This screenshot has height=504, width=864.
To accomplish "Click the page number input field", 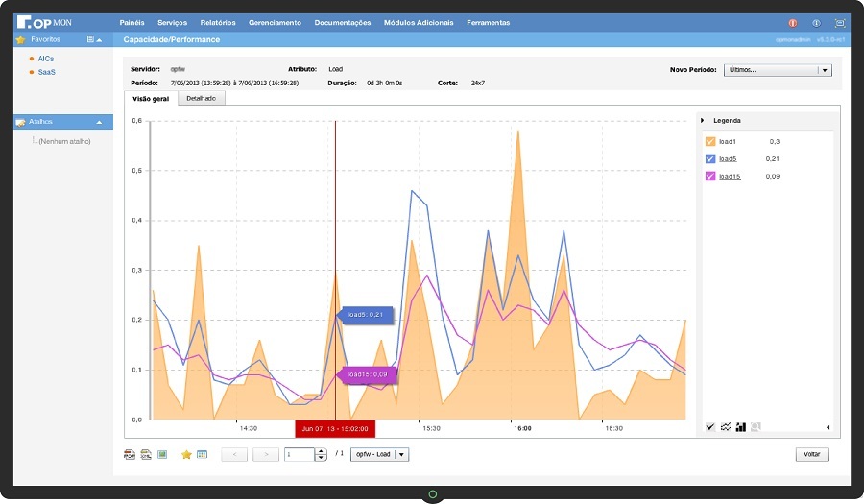I will [x=300, y=454].
